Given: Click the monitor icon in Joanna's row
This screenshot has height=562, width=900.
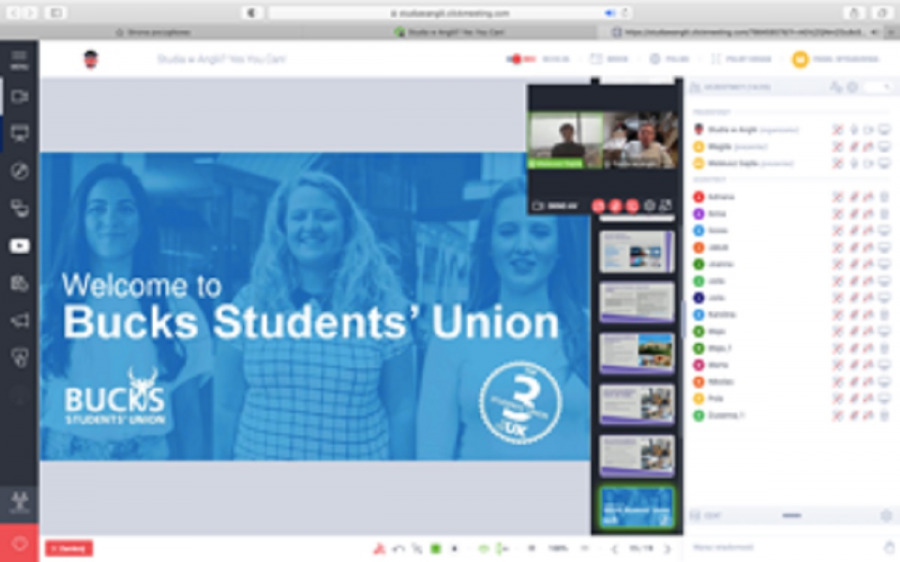Looking at the screenshot, I should [x=885, y=264].
